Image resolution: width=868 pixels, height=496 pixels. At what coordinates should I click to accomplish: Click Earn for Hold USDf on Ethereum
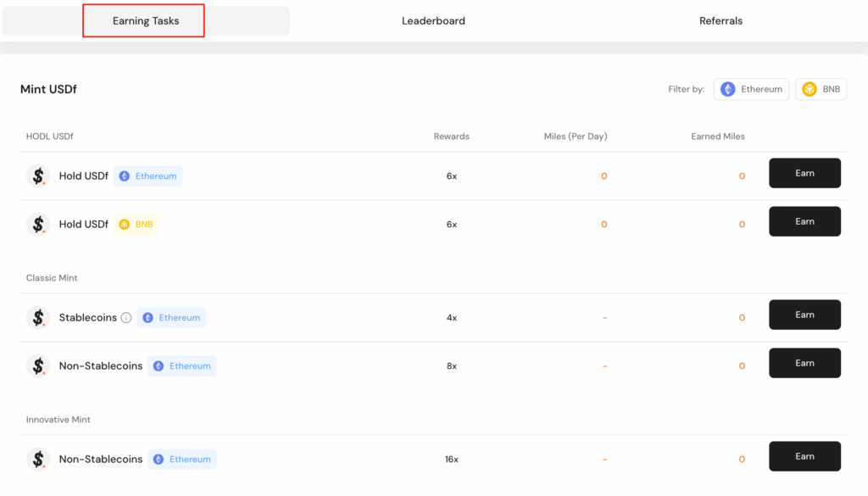805,173
